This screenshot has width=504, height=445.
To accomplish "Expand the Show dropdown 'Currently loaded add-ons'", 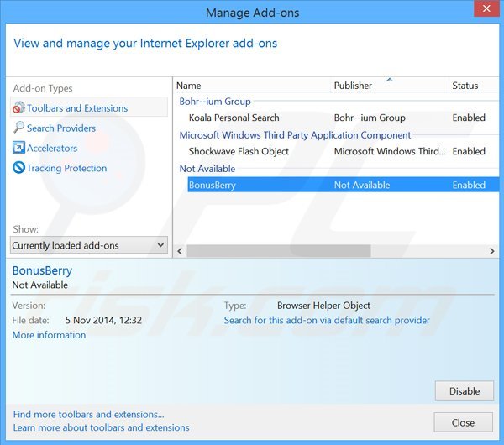I will click(89, 245).
